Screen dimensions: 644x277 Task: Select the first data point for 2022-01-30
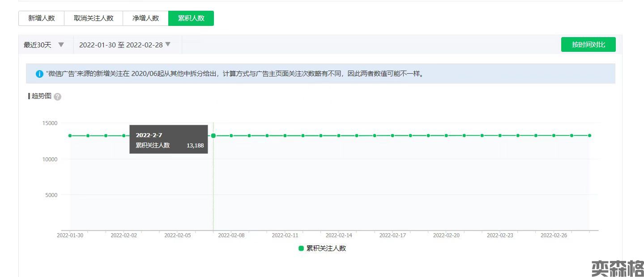70,135
